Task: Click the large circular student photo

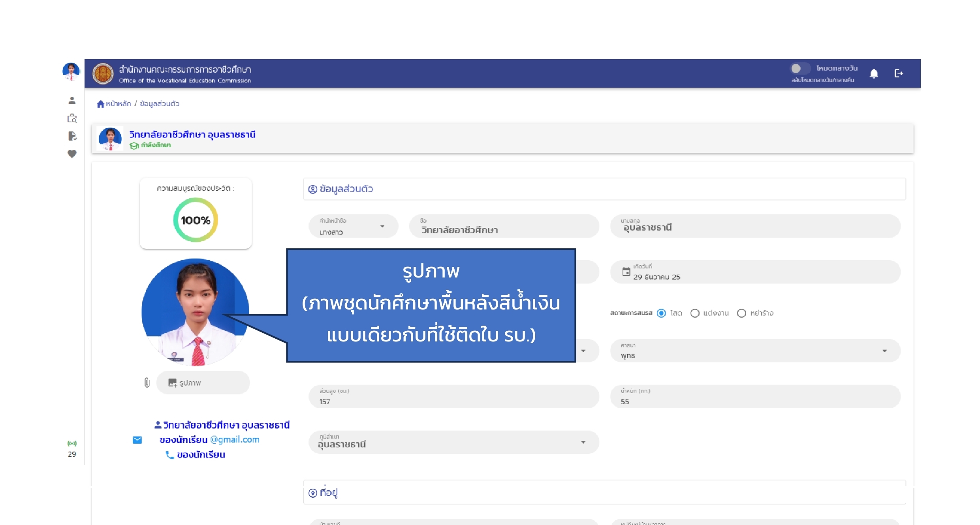Action: coord(195,312)
